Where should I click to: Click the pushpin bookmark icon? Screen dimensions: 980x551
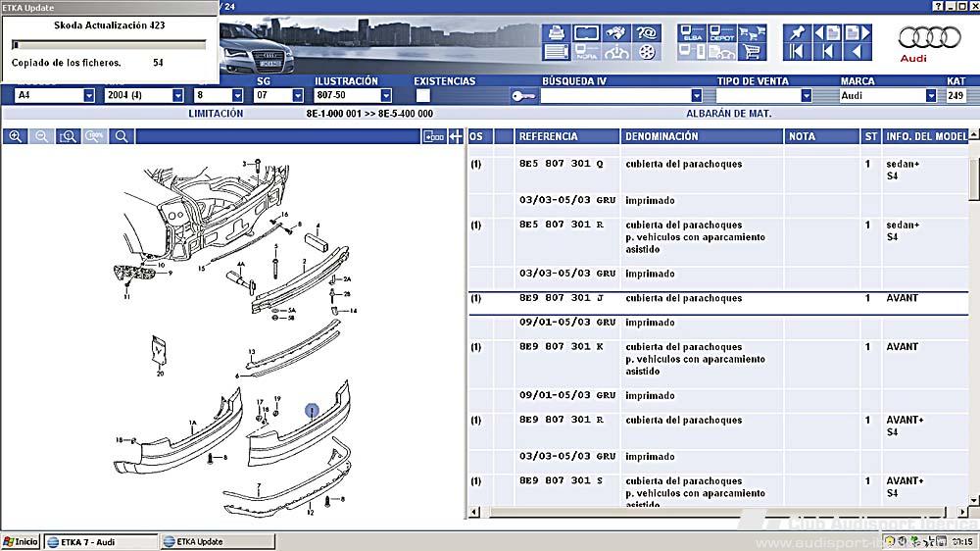click(797, 32)
